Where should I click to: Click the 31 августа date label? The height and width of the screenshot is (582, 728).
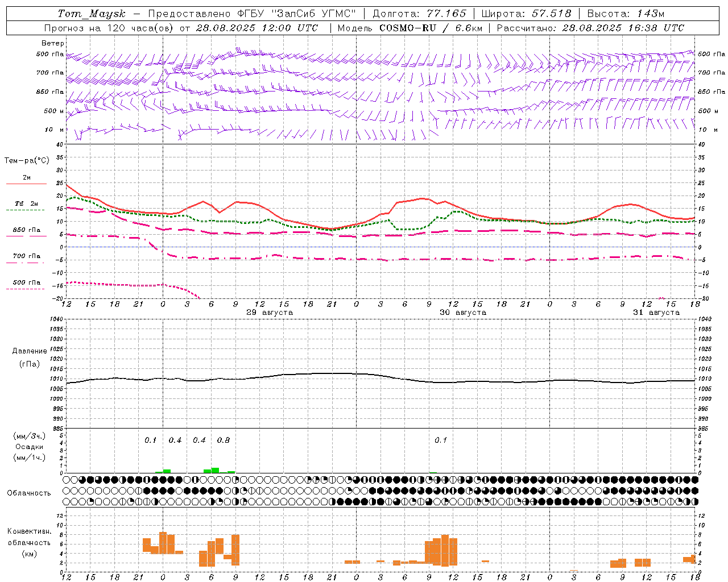pyautogui.click(x=656, y=313)
